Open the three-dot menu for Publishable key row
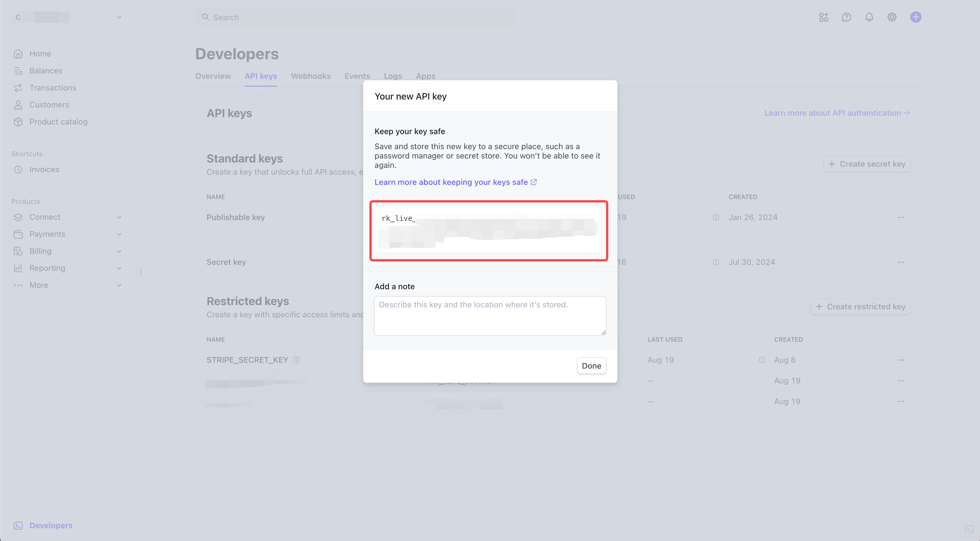 point(901,217)
